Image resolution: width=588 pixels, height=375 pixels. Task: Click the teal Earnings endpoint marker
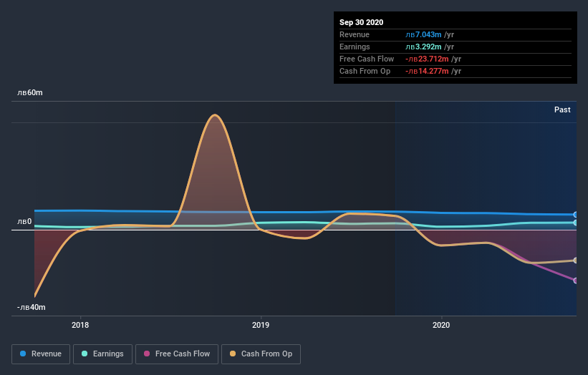point(575,223)
